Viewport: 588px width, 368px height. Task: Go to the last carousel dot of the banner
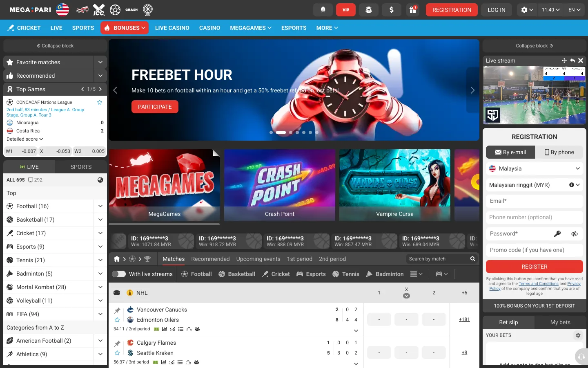(317, 132)
